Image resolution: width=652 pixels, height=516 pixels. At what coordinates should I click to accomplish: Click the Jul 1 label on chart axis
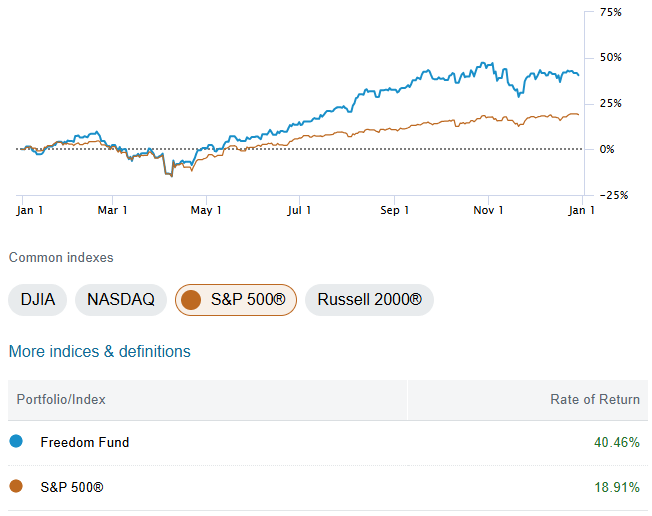coord(300,210)
